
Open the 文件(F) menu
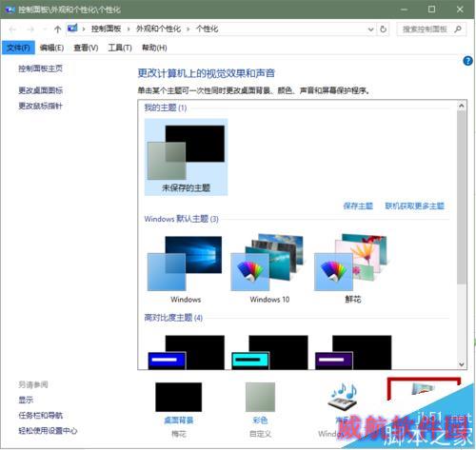click(x=18, y=48)
